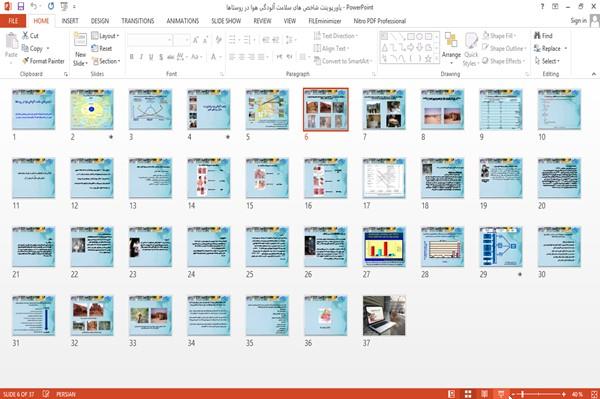The height and width of the screenshot is (399, 600).
Task: Toggle Italic formatting
Action: [x=141, y=57]
